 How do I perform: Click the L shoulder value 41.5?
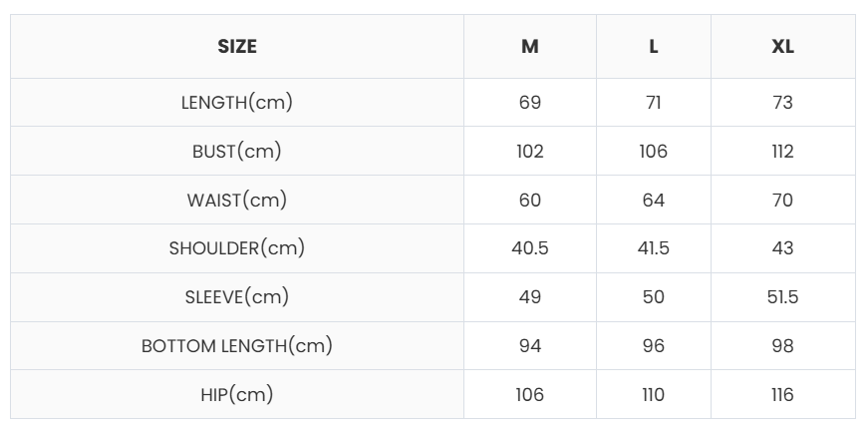click(654, 248)
